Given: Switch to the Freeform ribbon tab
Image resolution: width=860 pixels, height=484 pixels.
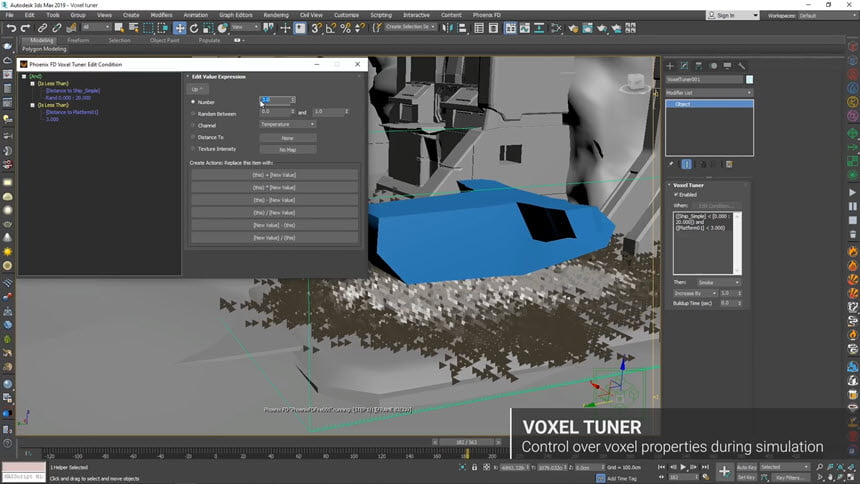Looking at the screenshot, I should point(78,40).
